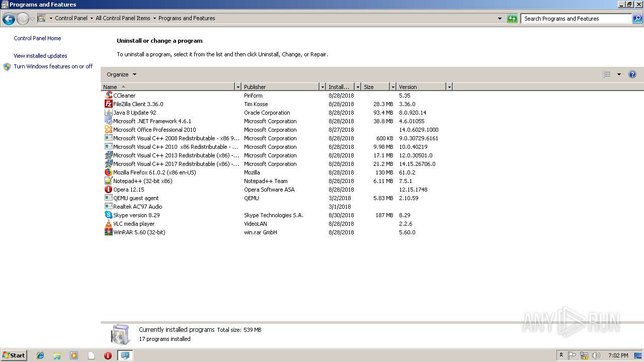The height and width of the screenshot is (362, 644).
Task: Click the Mozilla Firefox 61.0.2 icon
Action: pyautogui.click(x=108, y=172)
